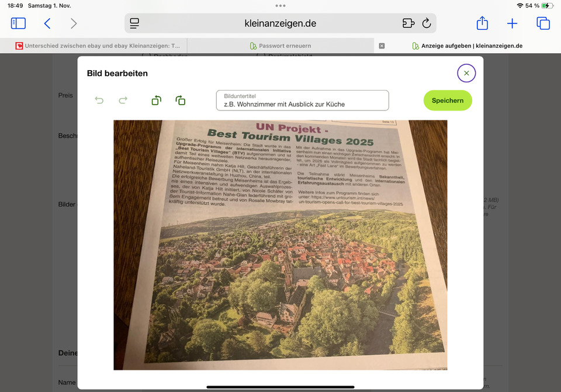This screenshot has width=561, height=392.
Task: Switch to the Passwort erneuern tab
Action: click(280, 46)
